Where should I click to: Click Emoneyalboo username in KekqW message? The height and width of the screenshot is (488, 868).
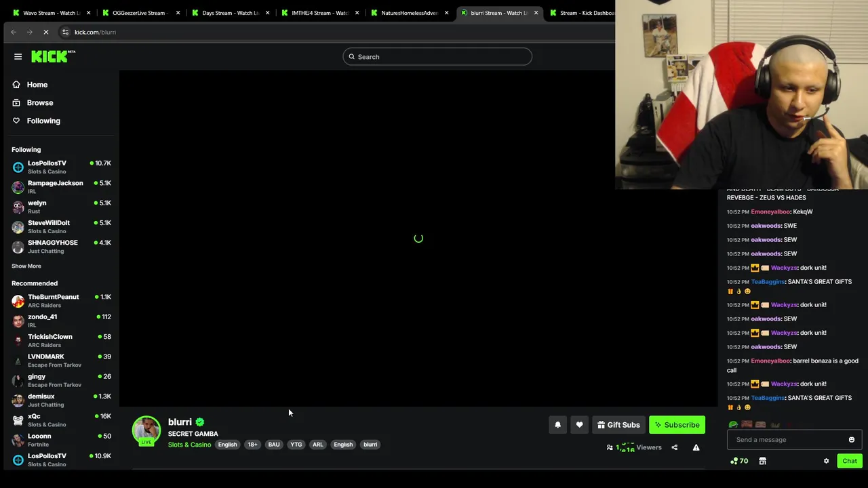click(770, 211)
